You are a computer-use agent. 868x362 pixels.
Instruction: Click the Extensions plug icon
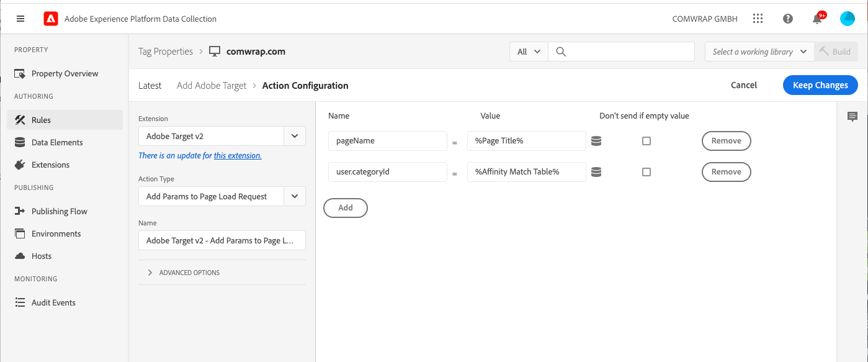(x=20, y=165)
